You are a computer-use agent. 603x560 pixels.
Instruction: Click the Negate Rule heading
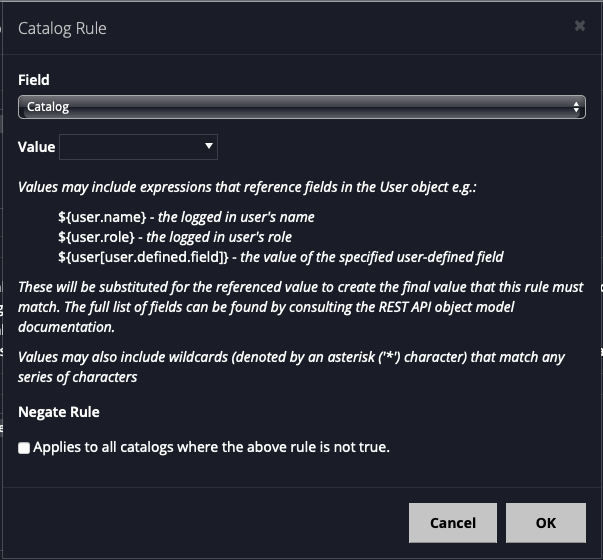(x=59, y=412)
